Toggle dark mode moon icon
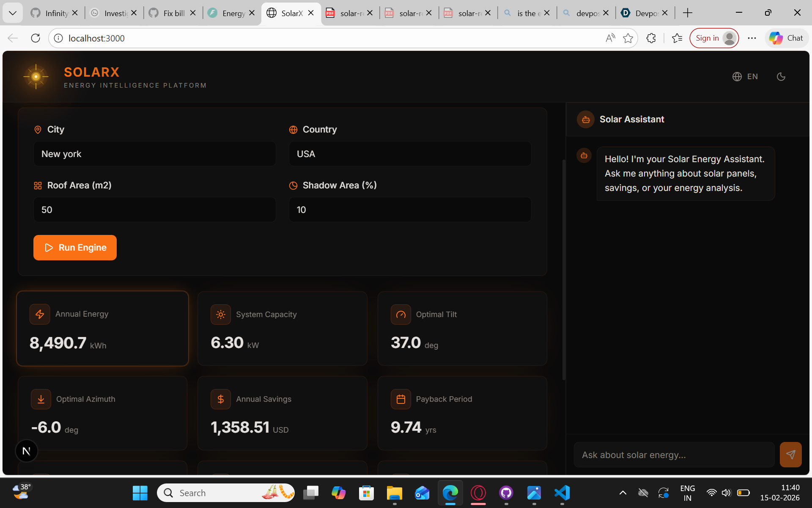The width and height of the screenshot is (812, 508). coord(781,77)
